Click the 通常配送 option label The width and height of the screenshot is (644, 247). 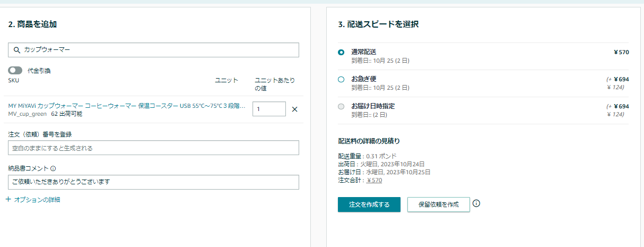[x=364, y=52]
